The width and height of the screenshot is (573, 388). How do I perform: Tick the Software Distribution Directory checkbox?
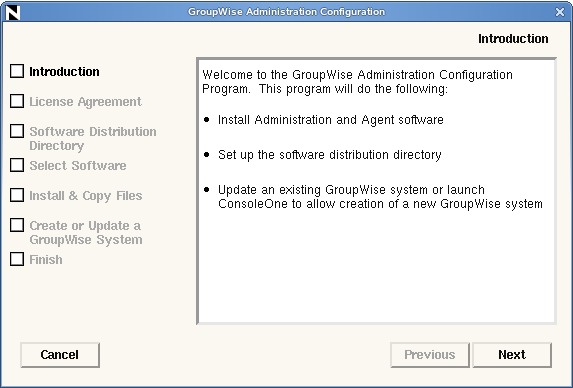(17, 131)
